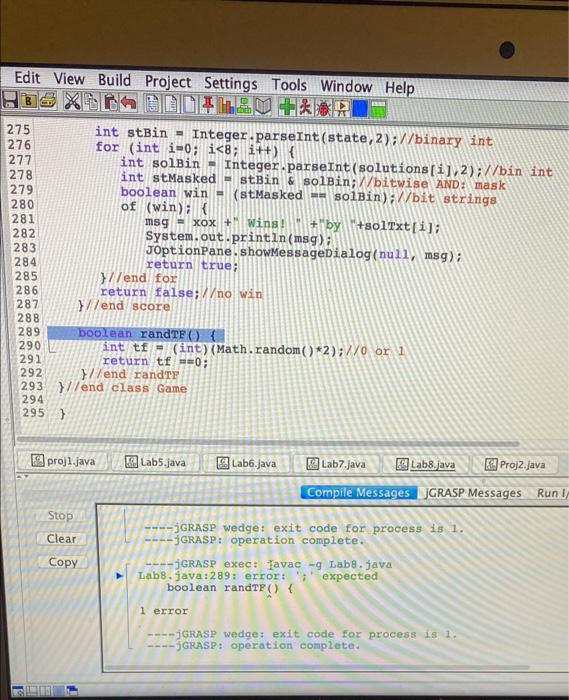Click the Paste clipboard icon
This screenshot has width=569, height=700.
click(x=110, y=103)
